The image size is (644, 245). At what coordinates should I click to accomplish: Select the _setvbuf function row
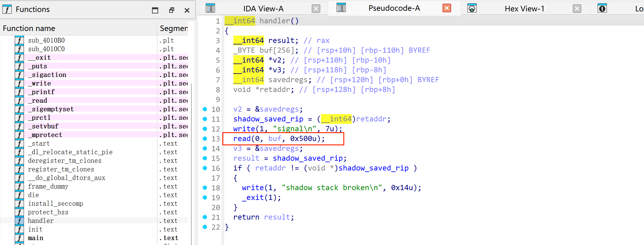click(94, 126)
